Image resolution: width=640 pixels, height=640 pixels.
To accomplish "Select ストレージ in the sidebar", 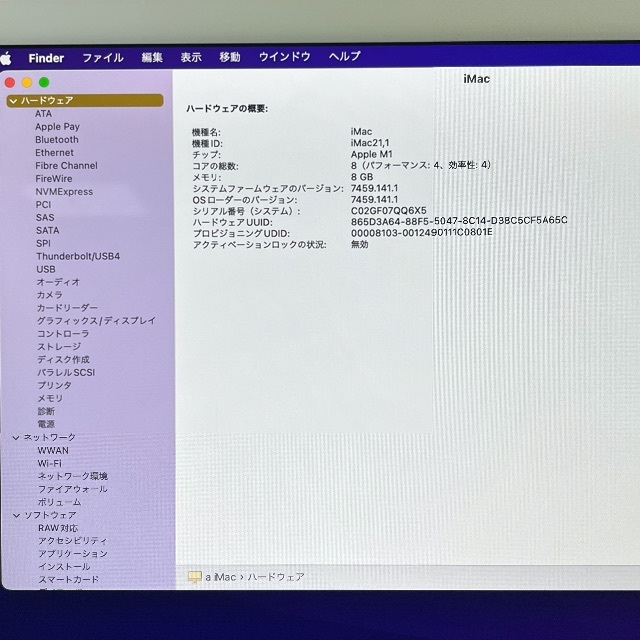I will point(59,347).
